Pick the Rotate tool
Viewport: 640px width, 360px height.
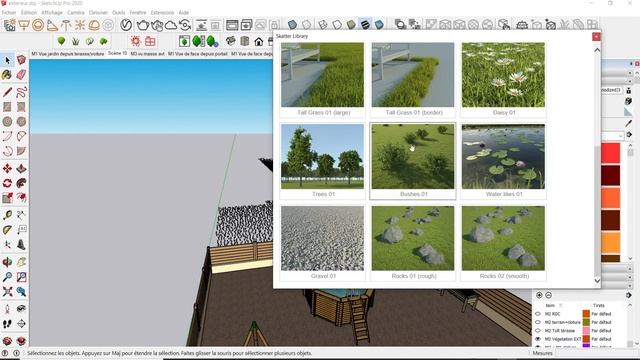pyautogui.click(x=7, y=183)
